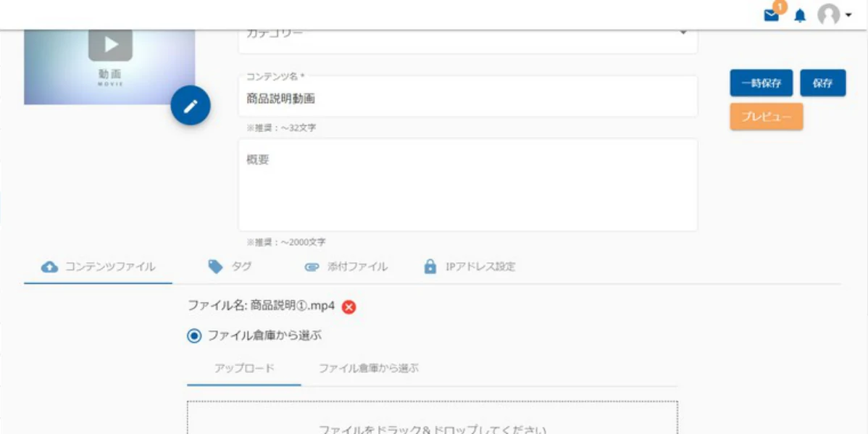This screenshot has width=868, height=434.
Task: Click the ※推奨：～2000文字 hint text
Action: [x=285, y=242]
